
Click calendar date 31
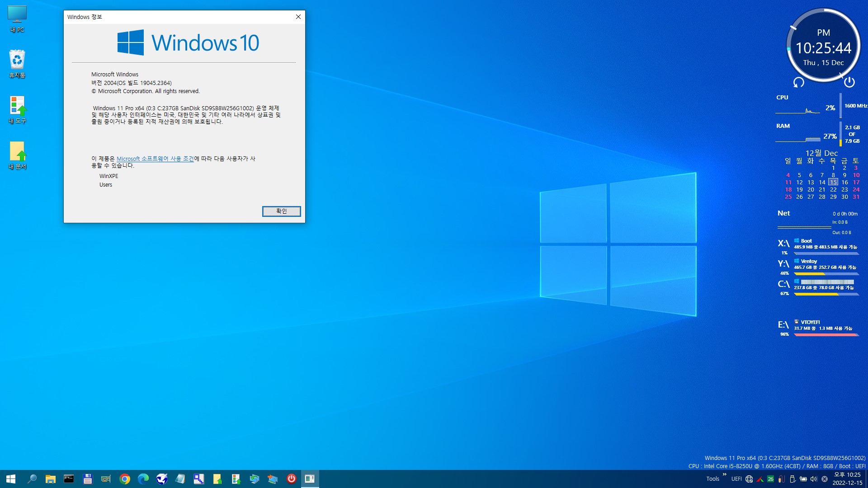tap(856, 197)
